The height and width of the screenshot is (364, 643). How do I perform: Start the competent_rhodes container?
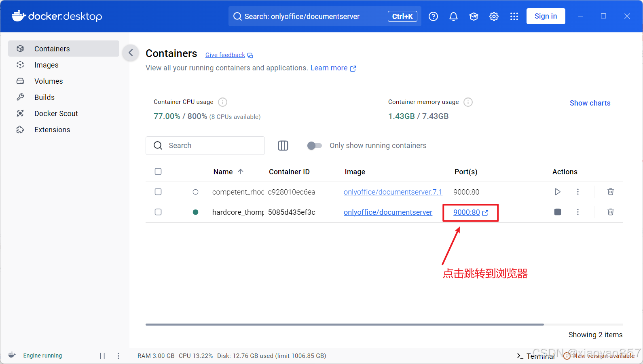(x=557, y=192)
